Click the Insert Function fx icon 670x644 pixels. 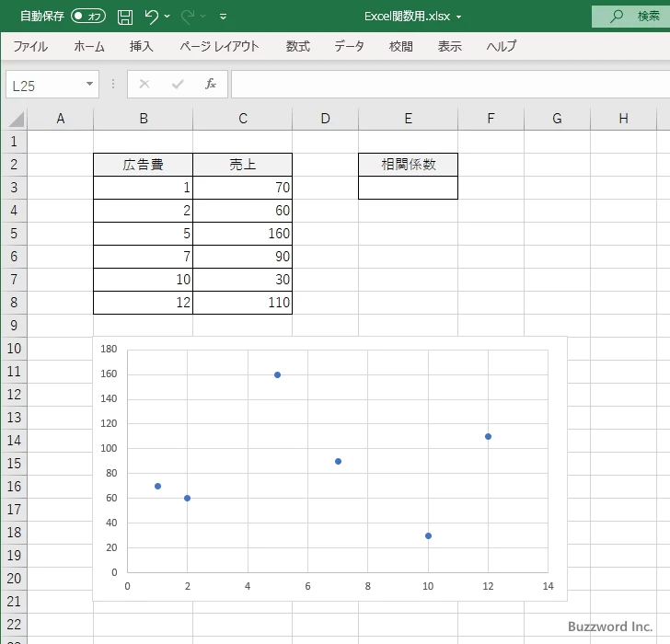pyautogui.click(x=211, y=84)
